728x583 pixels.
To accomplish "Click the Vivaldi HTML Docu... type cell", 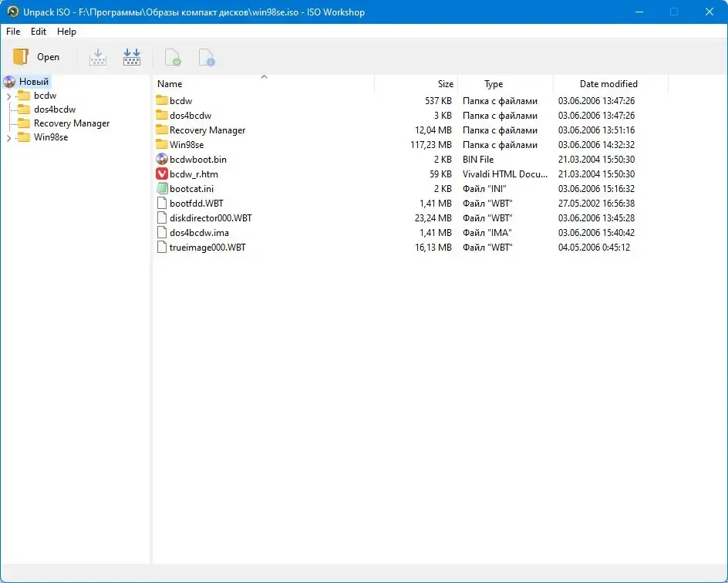I will pos(505,174).
